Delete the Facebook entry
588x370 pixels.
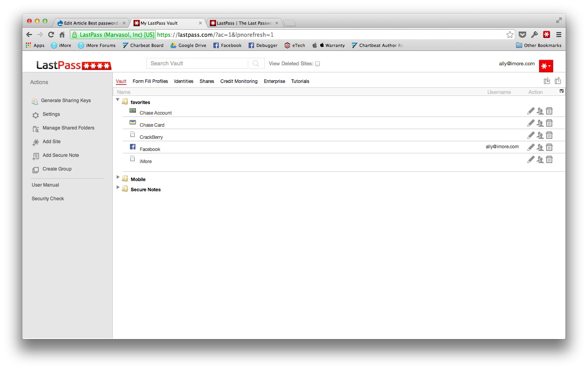click(549, 147)
